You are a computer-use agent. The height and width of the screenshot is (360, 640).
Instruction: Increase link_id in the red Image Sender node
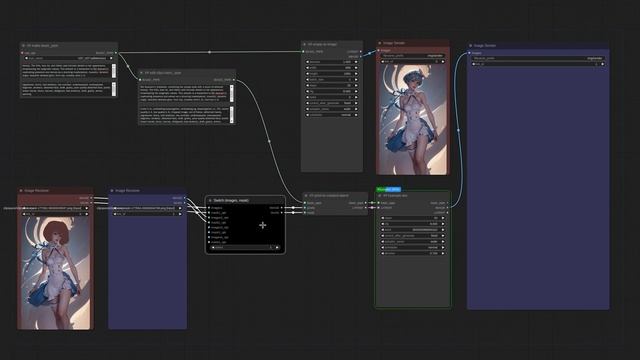(x=443, y=62)
